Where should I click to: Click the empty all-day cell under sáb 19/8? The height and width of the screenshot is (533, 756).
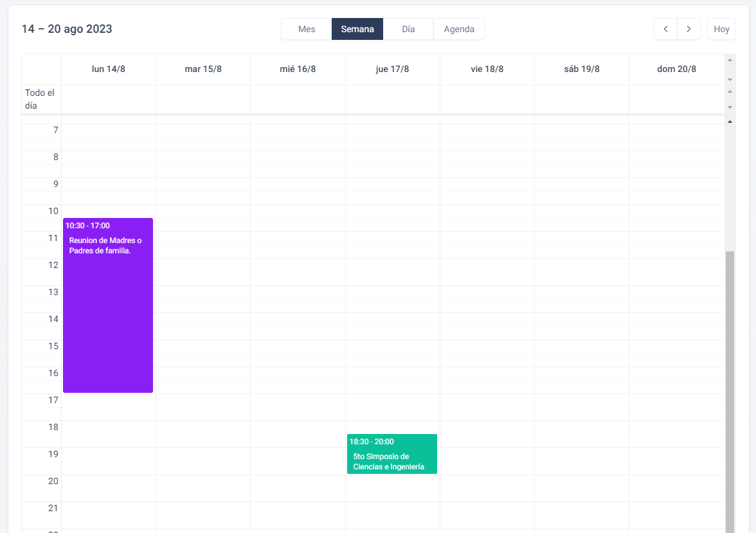[x=581, y=98]
